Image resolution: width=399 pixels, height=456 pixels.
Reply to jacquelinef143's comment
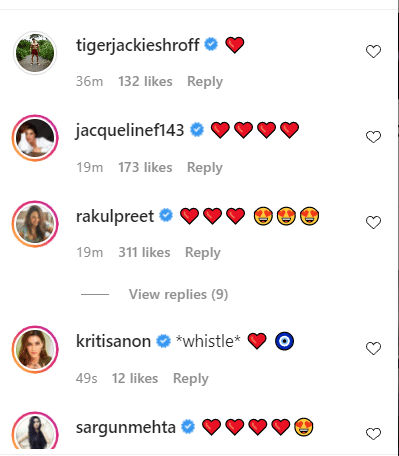[205, 167]
